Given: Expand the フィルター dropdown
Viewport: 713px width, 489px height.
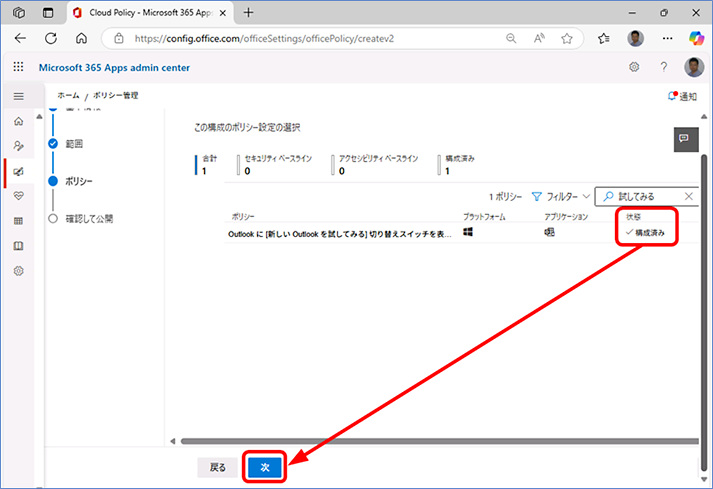Looking at the screenshot, I should pyautogui.click(x=561, y=197).
